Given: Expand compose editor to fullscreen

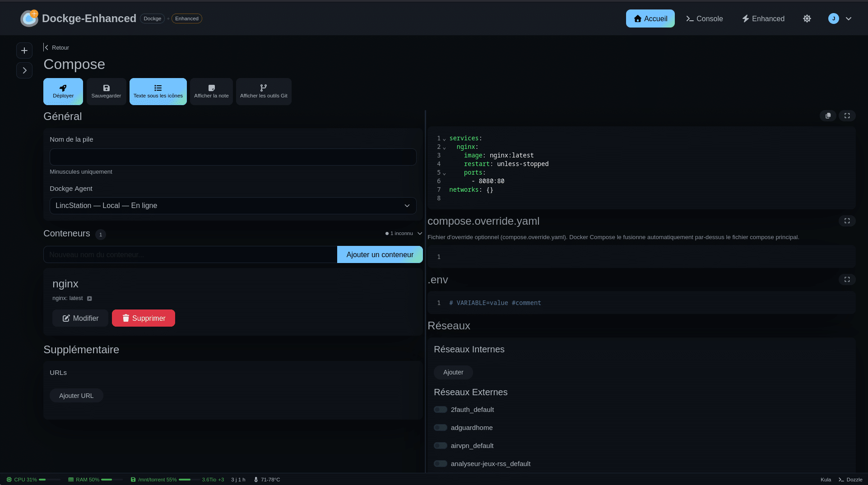Looking at the screenshot, I should pos(847,116).
